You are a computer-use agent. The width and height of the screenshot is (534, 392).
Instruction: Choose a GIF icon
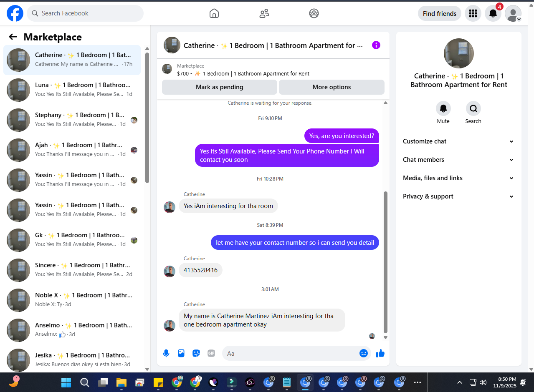[x=211, y=353]
